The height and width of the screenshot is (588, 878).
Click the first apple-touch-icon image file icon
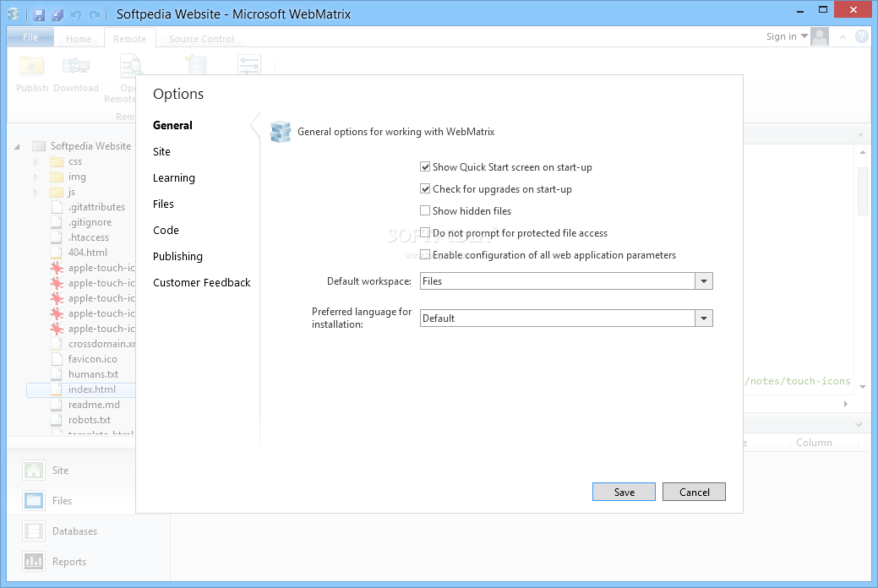tap(57, 268)
